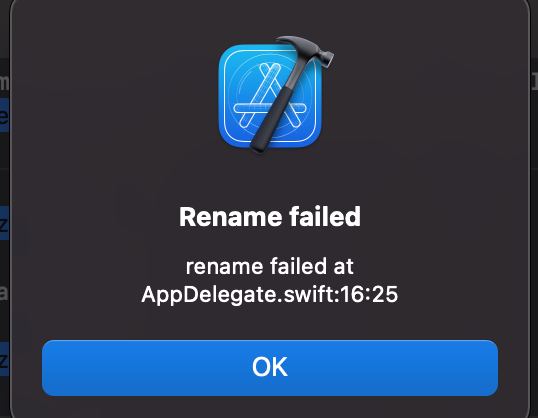Select highlighted row 'e' behind dialog's left edge
The width and height of the screenshot is (538, 418).
coord(4,115)
